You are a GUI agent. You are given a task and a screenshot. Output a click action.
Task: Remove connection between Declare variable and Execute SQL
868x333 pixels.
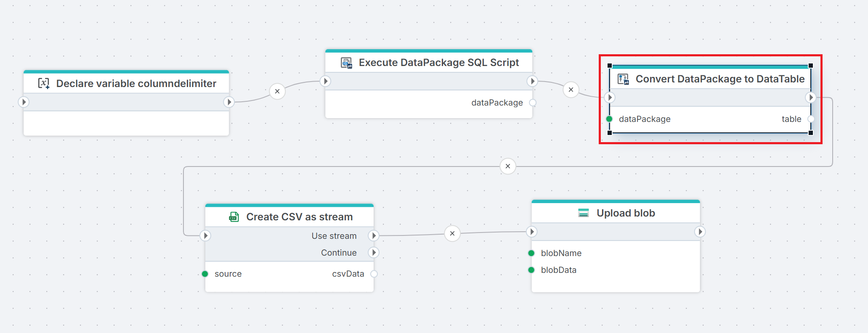click(277, 91)
